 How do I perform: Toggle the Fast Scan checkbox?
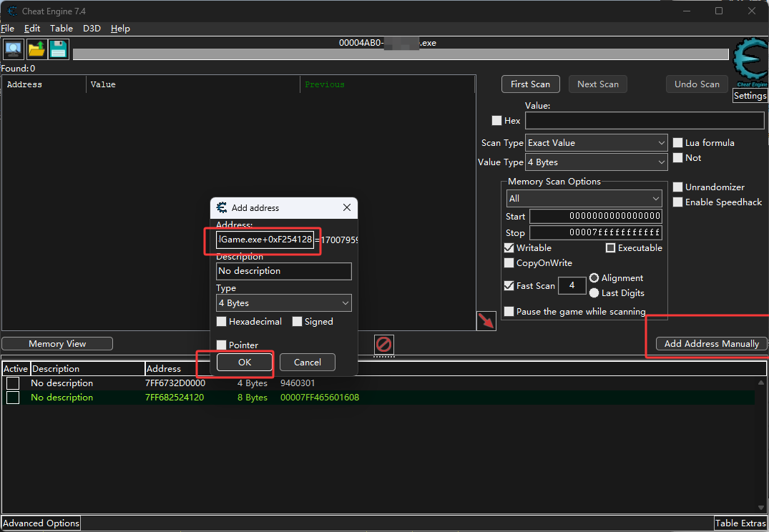(509, 285)
